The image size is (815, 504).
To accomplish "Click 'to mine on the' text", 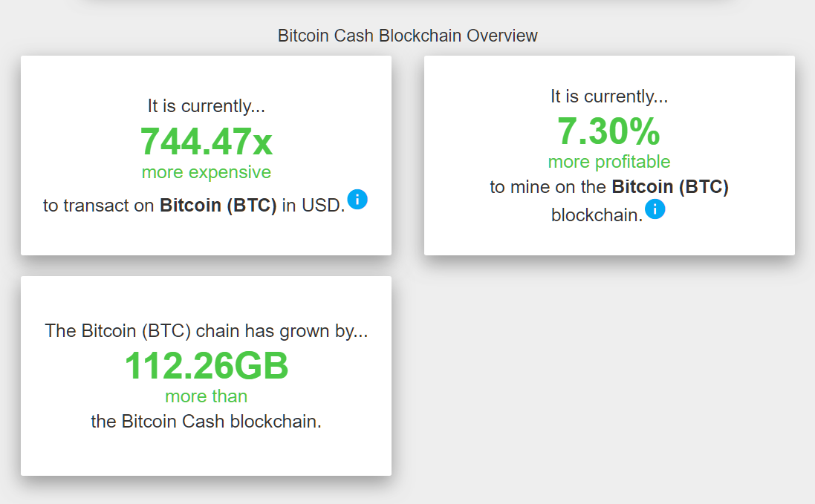I will (548, 187).
